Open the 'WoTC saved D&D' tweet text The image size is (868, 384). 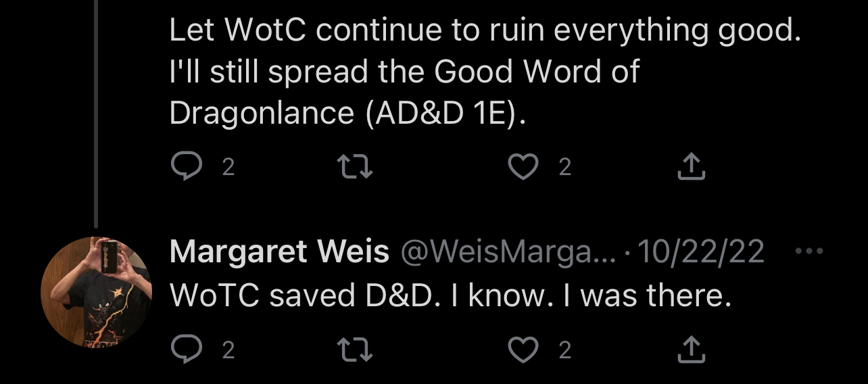(450, 295)
